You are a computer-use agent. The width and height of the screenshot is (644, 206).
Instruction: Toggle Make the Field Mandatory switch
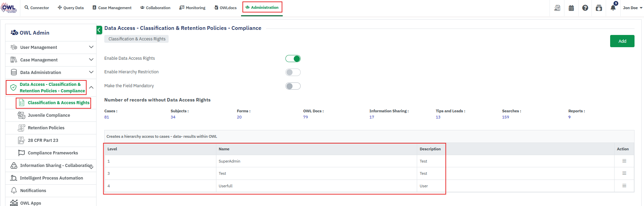(x=293, y=86)
